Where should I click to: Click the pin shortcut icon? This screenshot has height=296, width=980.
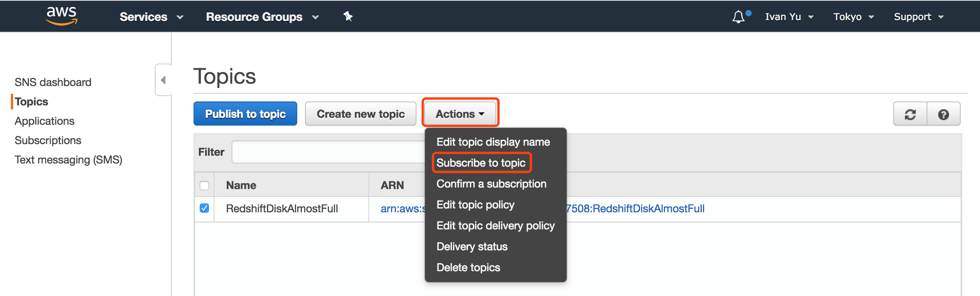(x=348, y=16)
